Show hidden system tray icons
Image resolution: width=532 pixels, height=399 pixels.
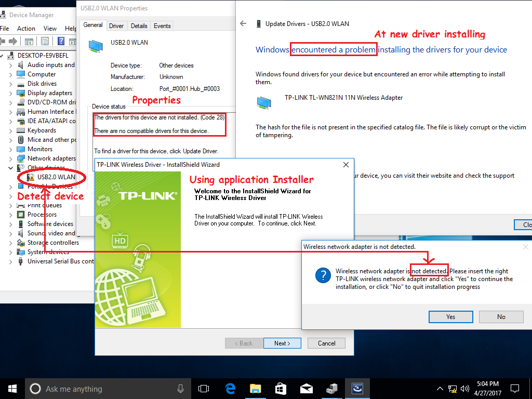tap(440, 389)
